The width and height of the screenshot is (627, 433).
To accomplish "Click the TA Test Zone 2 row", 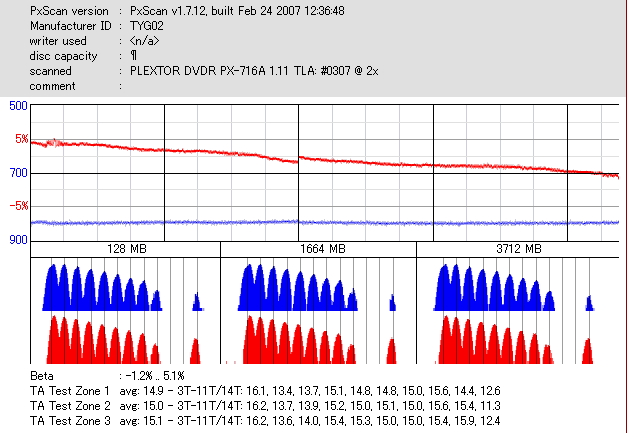I will point(265,406).
